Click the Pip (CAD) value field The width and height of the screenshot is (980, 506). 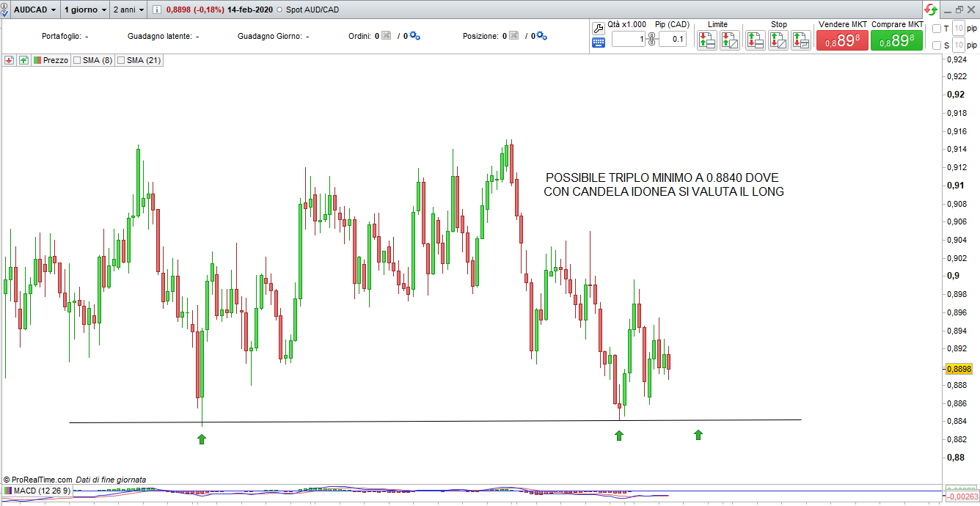672,39
